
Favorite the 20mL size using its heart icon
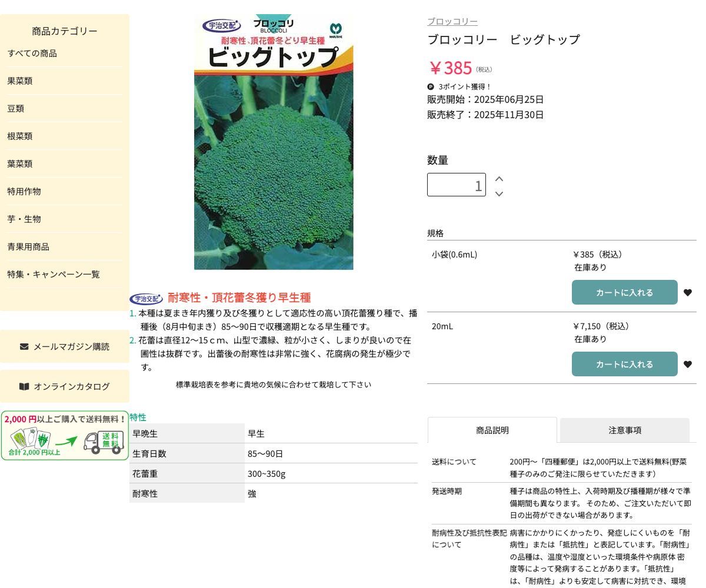(x=688, y=364)
